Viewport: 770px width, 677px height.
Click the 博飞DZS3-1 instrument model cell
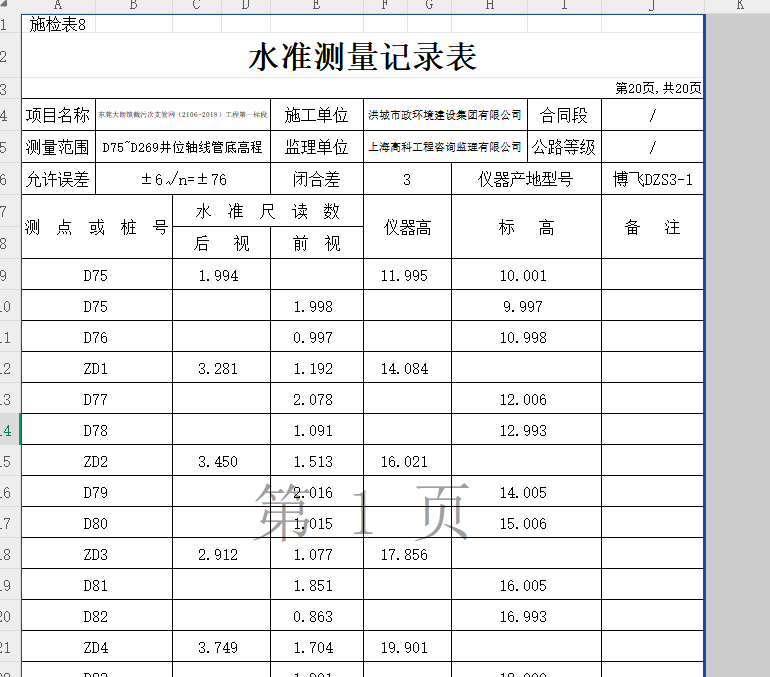pos(652,180)
